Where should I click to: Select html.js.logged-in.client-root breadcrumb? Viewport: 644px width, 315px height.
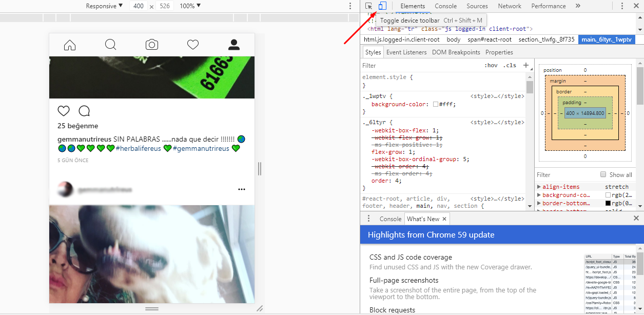[x=402, y=40]
